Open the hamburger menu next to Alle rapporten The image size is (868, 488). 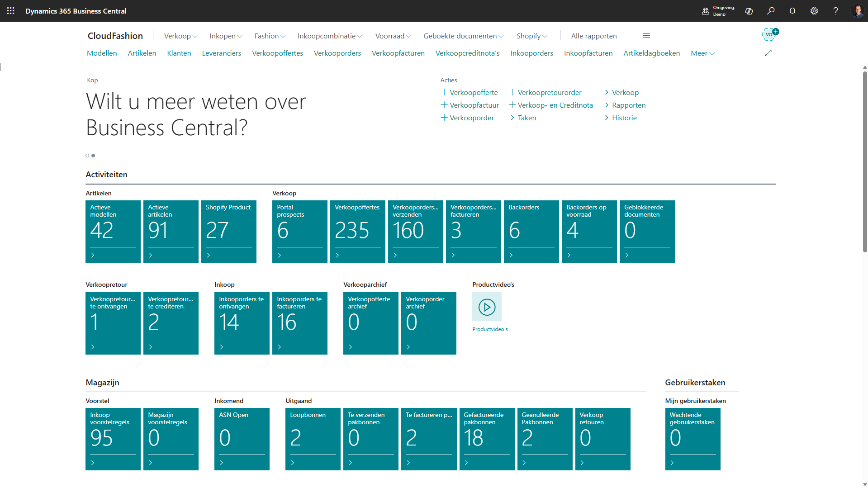click(x=646, y=36)
